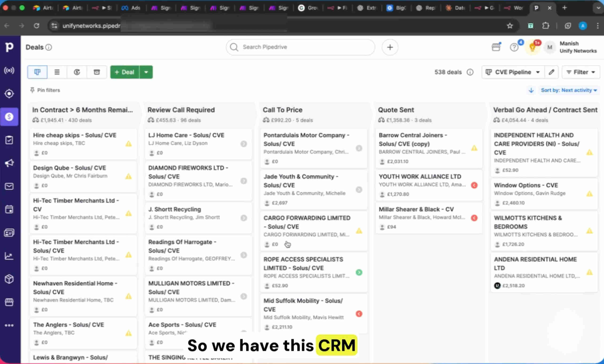Open the Pipedrive logo home

click(x=9, y=47)
